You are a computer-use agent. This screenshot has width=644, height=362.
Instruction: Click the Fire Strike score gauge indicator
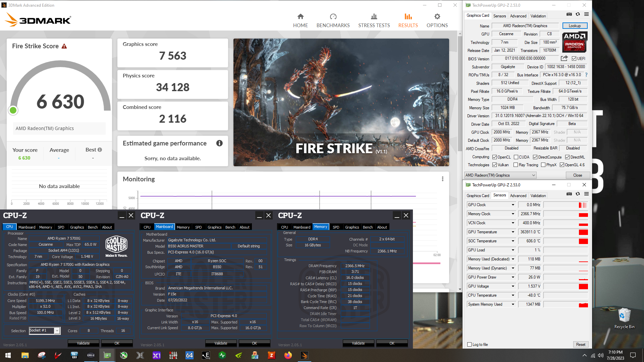pos(13,110)
